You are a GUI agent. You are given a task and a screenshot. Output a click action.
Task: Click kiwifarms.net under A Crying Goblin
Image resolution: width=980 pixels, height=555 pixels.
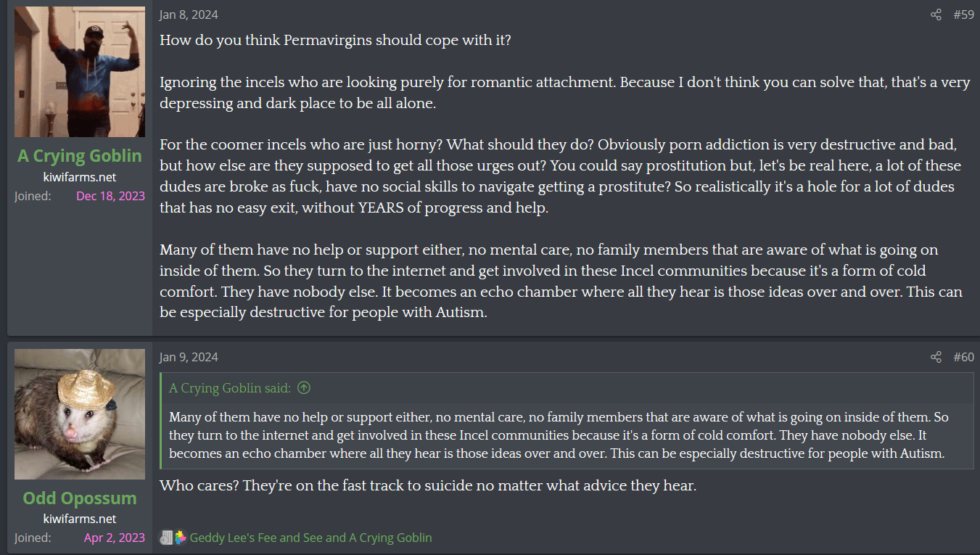click(x=80, y=177)
